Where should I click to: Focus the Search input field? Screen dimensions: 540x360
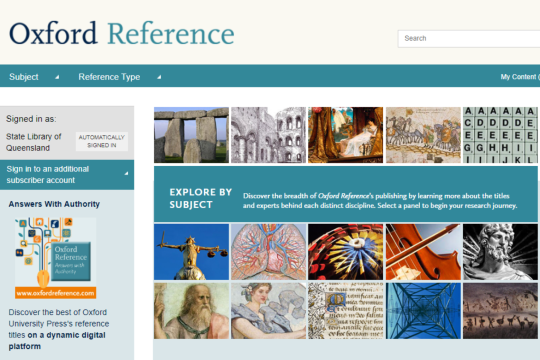(x=469, y=39)
